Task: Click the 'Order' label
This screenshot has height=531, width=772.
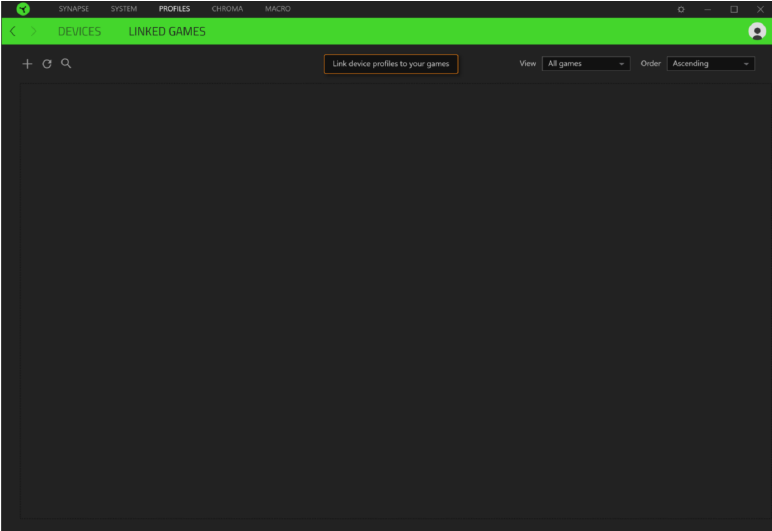Action: [x=650, y=63]
